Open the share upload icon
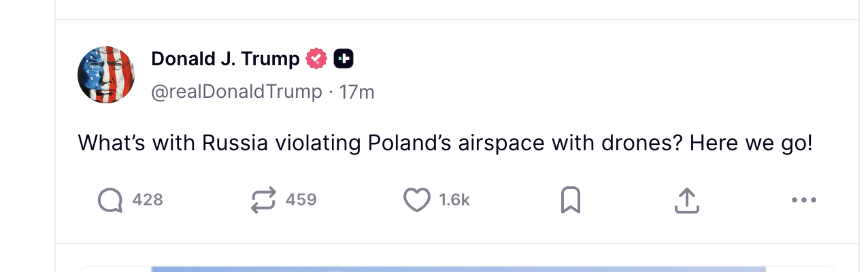The width and height of the screenshot is (868, 272). click(687, 200)
